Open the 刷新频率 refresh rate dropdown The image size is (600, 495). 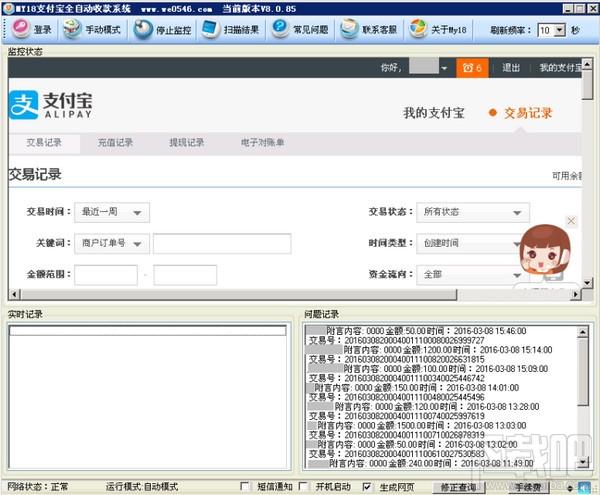(x=559, y=30)
